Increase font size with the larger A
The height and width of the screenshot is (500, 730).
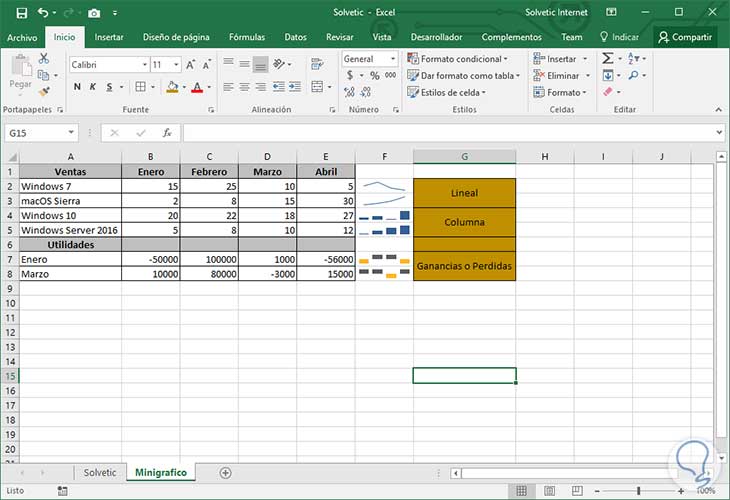point(190,65)
